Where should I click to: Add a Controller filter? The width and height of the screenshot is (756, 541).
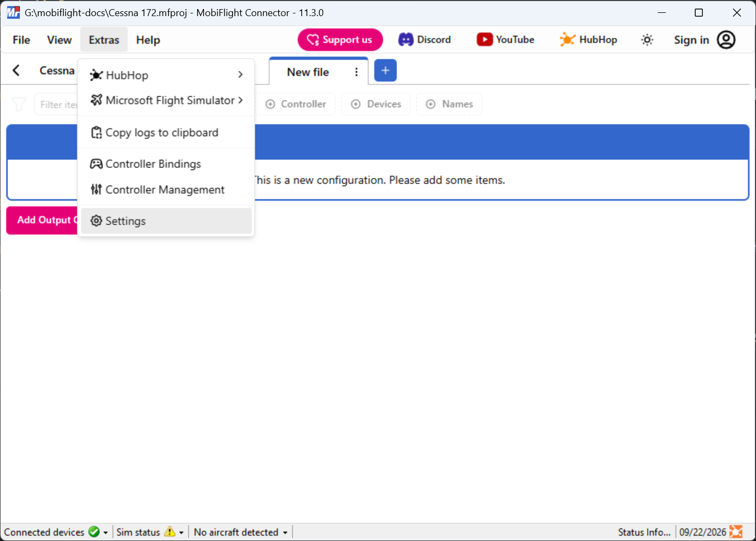(296, 104)
